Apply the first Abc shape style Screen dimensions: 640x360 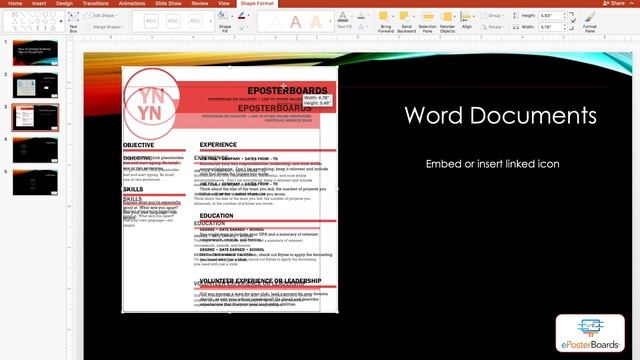[151, 21]
